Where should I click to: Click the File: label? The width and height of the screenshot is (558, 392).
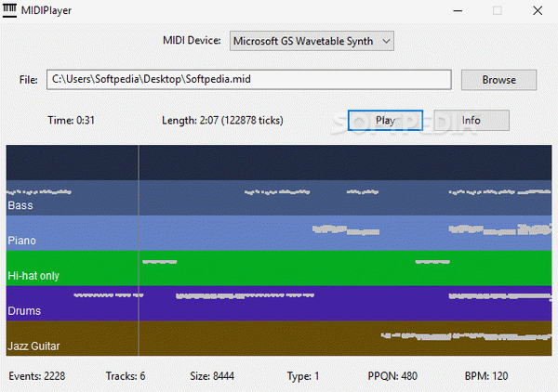pyautogui.click(x=29, y=80)
